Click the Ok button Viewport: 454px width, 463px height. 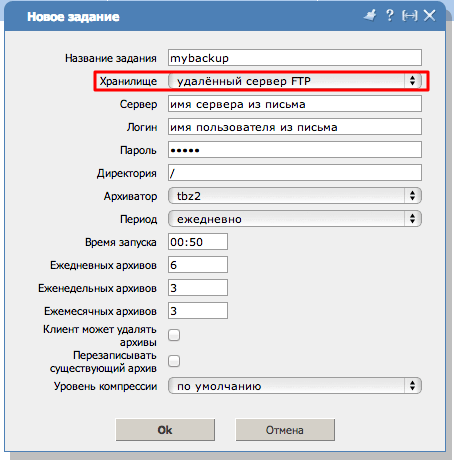[x=165, y=430]
